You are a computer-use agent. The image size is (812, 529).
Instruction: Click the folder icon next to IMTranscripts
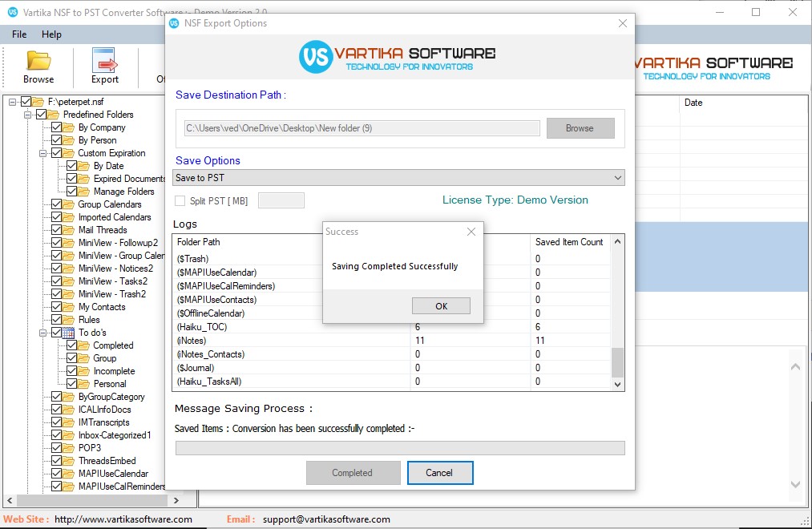tap(68, 422)
